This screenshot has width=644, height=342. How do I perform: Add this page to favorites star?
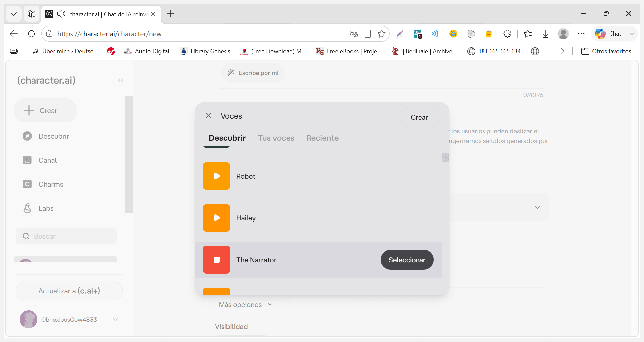382,34
